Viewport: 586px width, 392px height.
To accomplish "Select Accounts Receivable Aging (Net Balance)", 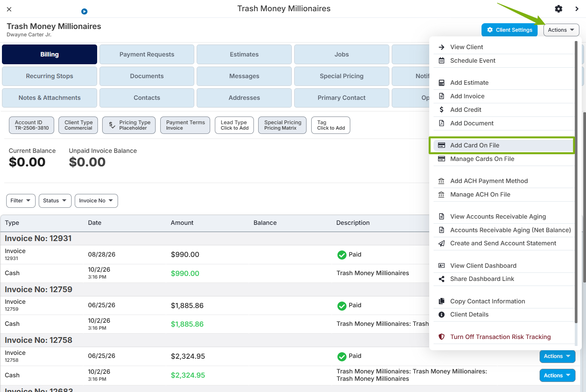I will pos(504,230).
